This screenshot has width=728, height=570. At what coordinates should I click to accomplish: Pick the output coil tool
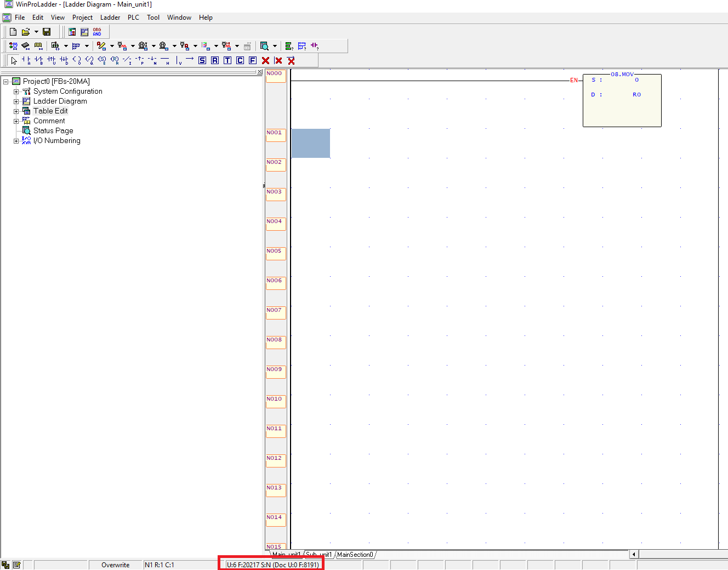click(x=77, y=60)
